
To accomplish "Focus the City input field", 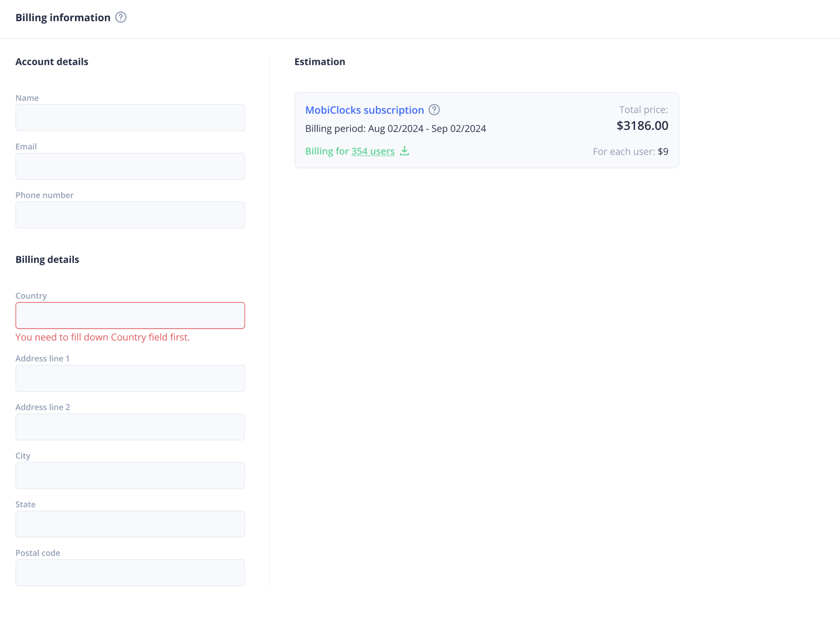I will 130,475.
